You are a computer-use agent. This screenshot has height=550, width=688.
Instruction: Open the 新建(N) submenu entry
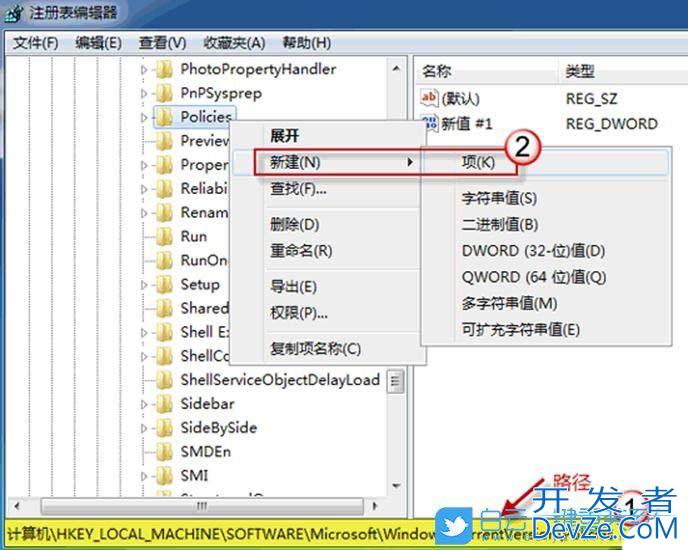pos(327,163)
